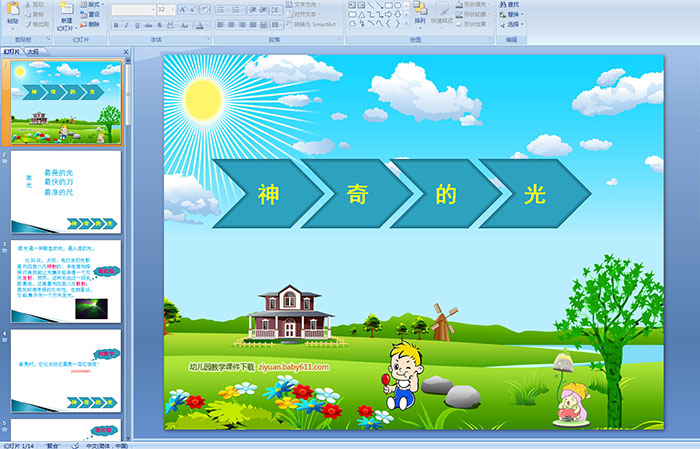This screenshot has height=449, width=700.
Task: Click the Find (查找) icon
Action: point(509,4)
